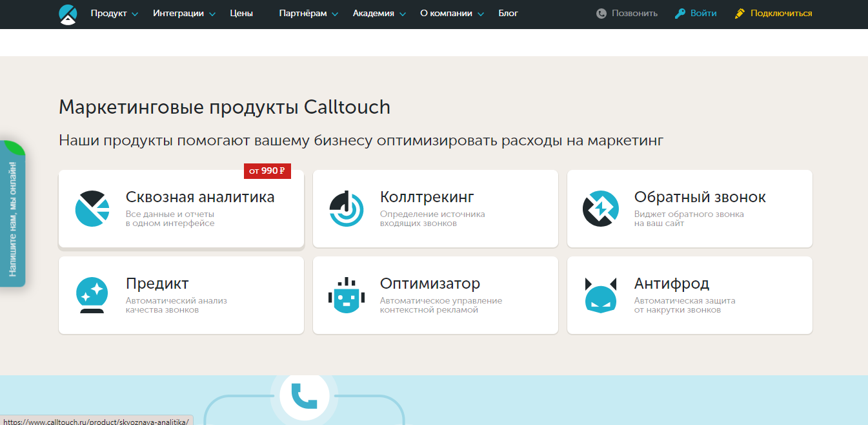This screenshot has width=868, height=425.
Task: Click the Коллтрекинг radar icon
Action: [347, 209]
